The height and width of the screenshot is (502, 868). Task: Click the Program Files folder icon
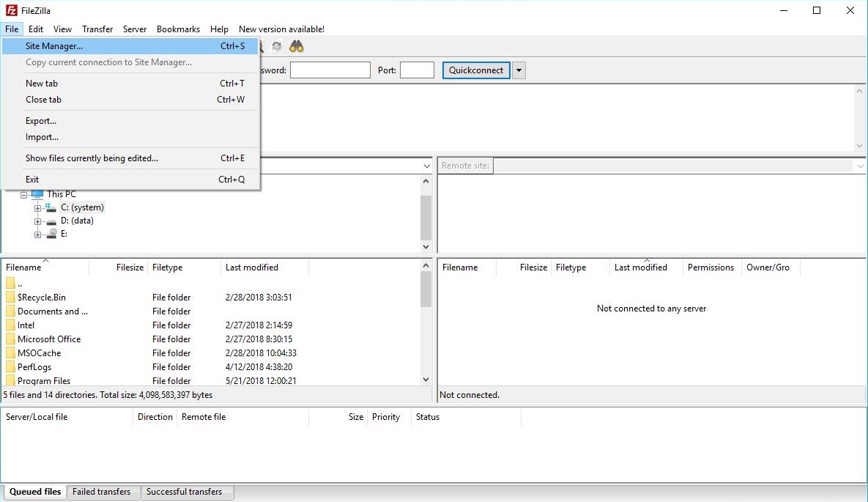[x=10, y=380]
